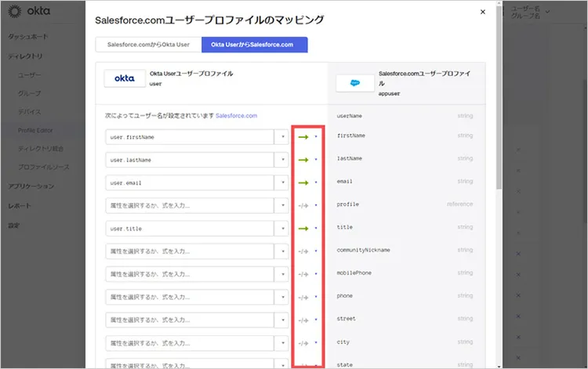Open the user.email attribute dropdown arrow
Screen dimensions: 588x369
point(283,183)
